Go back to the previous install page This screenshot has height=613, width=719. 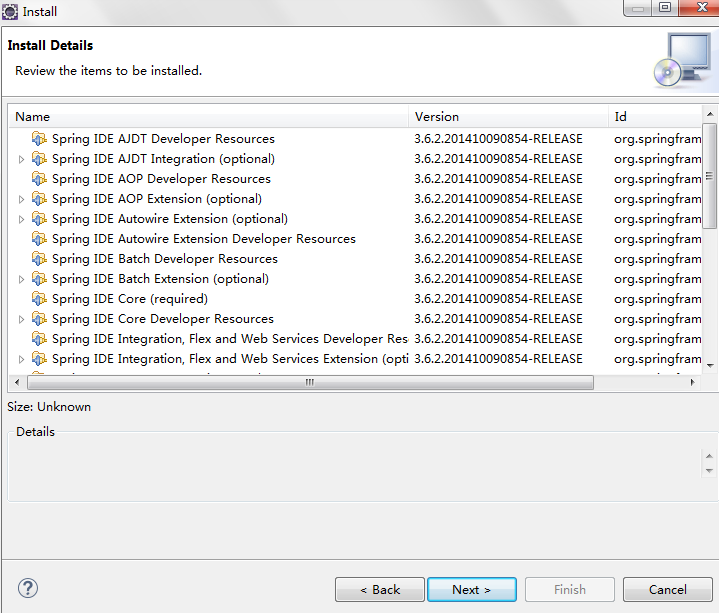[380, 589]
